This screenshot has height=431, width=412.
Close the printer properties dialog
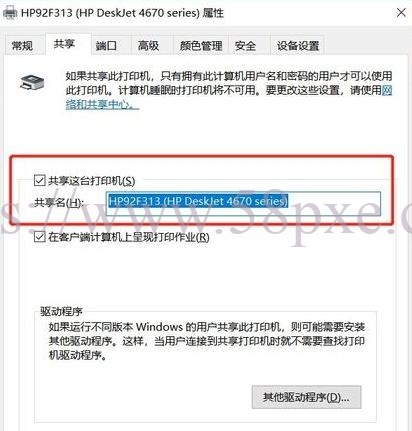point(401,13)
